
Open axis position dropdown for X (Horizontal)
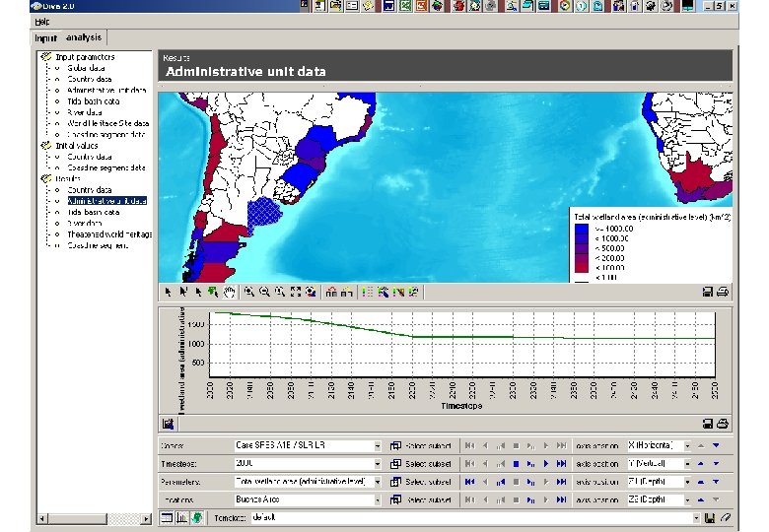pyautogui.click(x=687, y=445)
